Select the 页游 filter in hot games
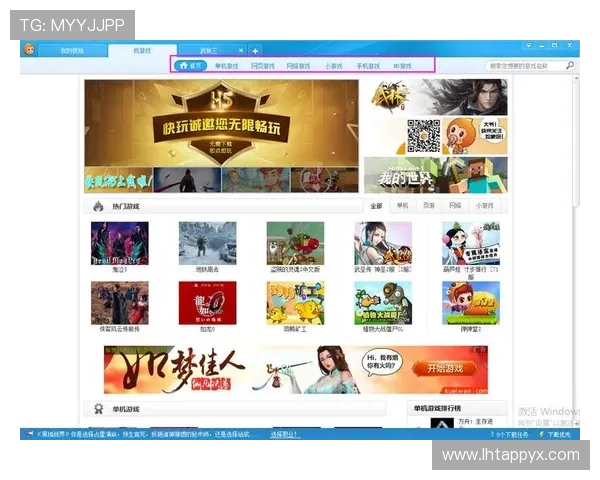The width and height of the screenshot is (600, 480). [x=430, y=206]
